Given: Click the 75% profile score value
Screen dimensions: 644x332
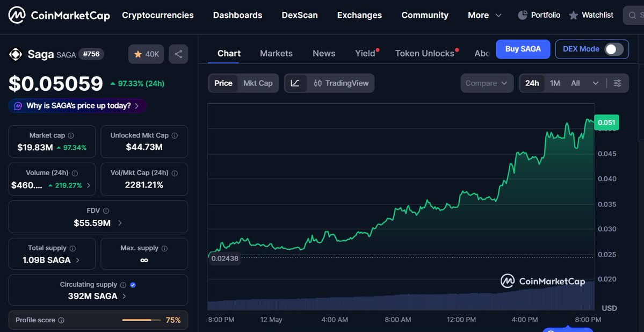Looking at the screenshot, I should [173, 320].
